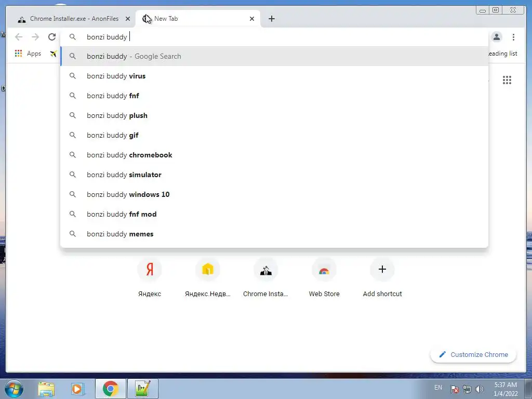This screenshot has width=532, height=399.
Task: Select 'bonzi buddy fnf' suggestion
Action: (x=274, y=96)
